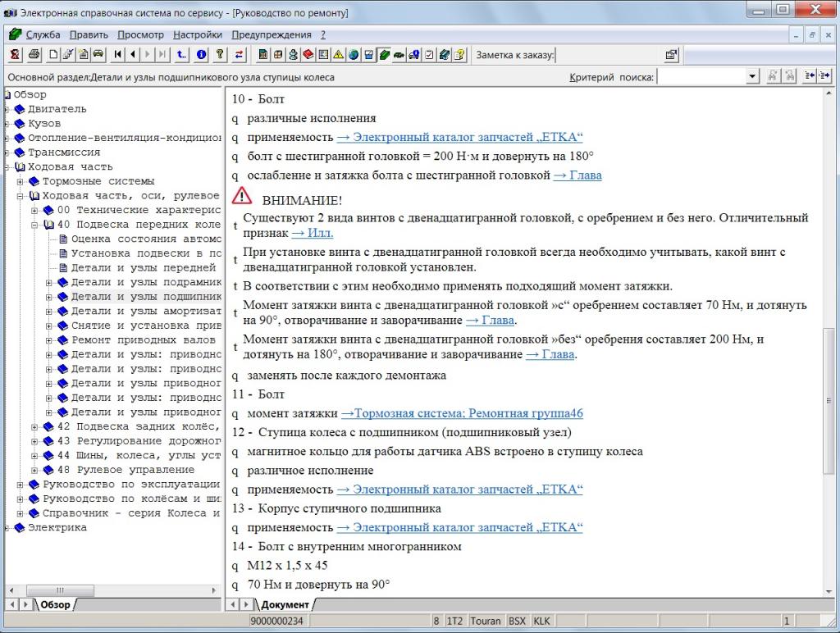
Task: Collapse the 40 Подвеска передних колес node
Action: [34, 225]
